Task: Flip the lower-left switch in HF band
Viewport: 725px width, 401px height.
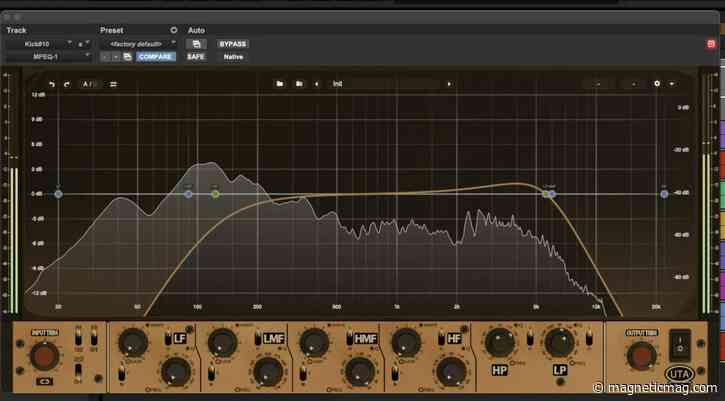Action: click(395, 372)
